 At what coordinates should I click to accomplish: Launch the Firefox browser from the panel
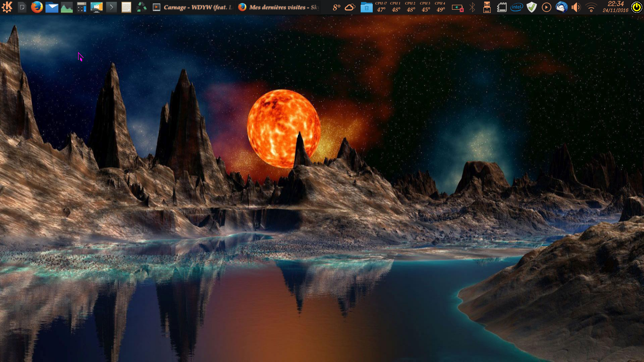tap(37, 7)
